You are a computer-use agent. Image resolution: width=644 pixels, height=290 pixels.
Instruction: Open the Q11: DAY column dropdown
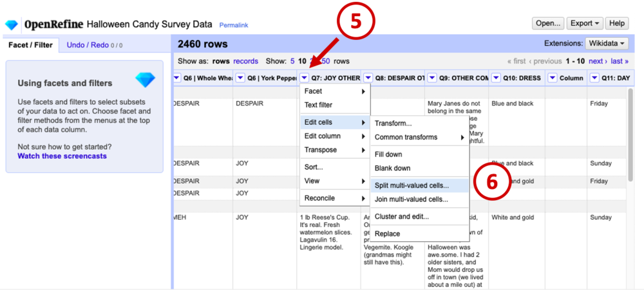point(595,78)
